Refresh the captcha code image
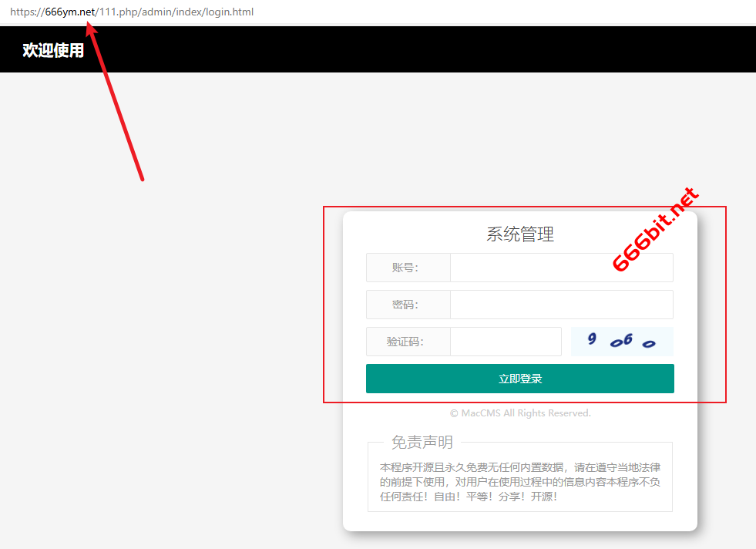The image size is (756, 549). 622,341
